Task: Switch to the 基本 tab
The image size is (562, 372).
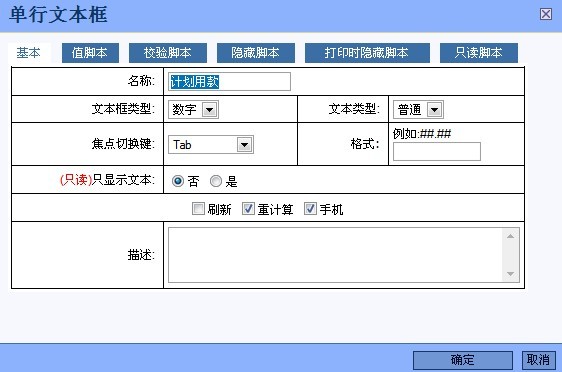Action: 29,53
